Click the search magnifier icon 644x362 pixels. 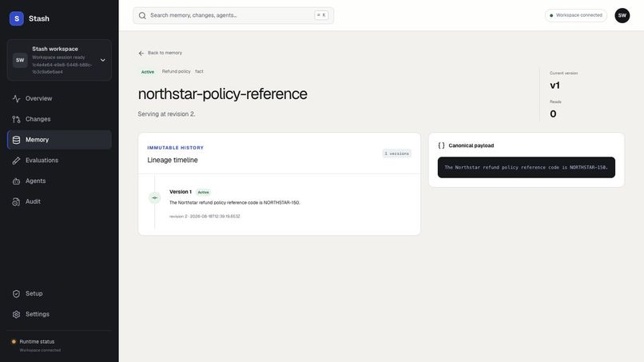point(142,16)
